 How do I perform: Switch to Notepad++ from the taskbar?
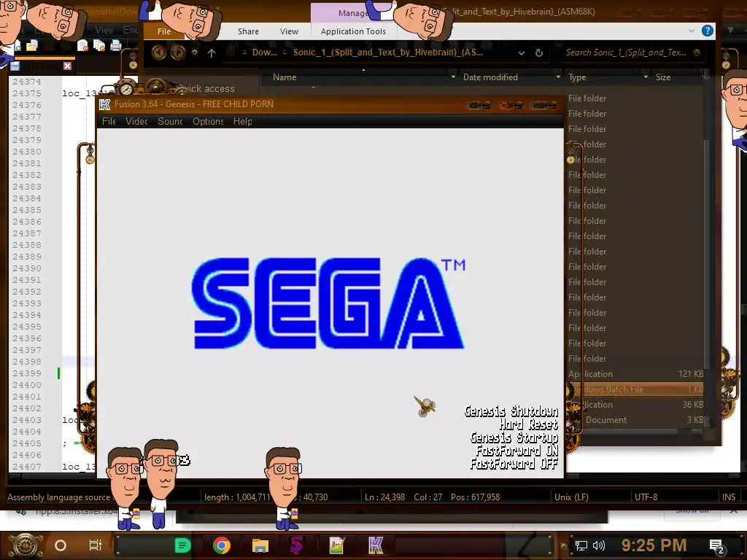coord(337,545)
